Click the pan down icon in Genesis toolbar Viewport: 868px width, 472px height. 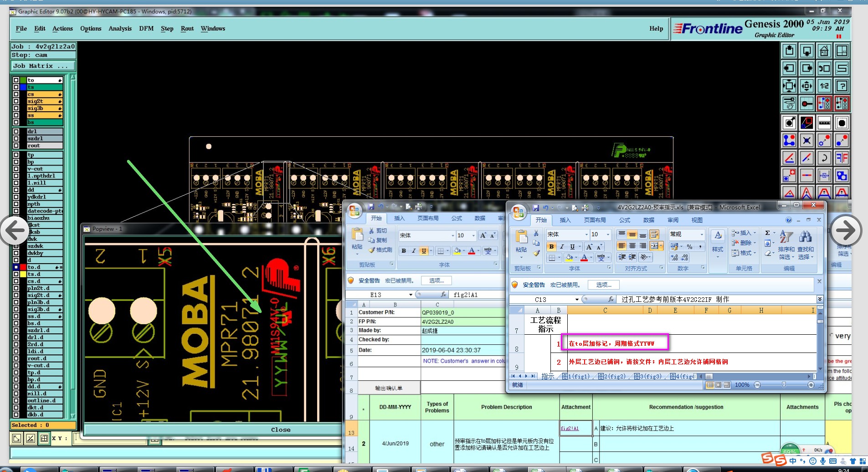coord(806,51)
